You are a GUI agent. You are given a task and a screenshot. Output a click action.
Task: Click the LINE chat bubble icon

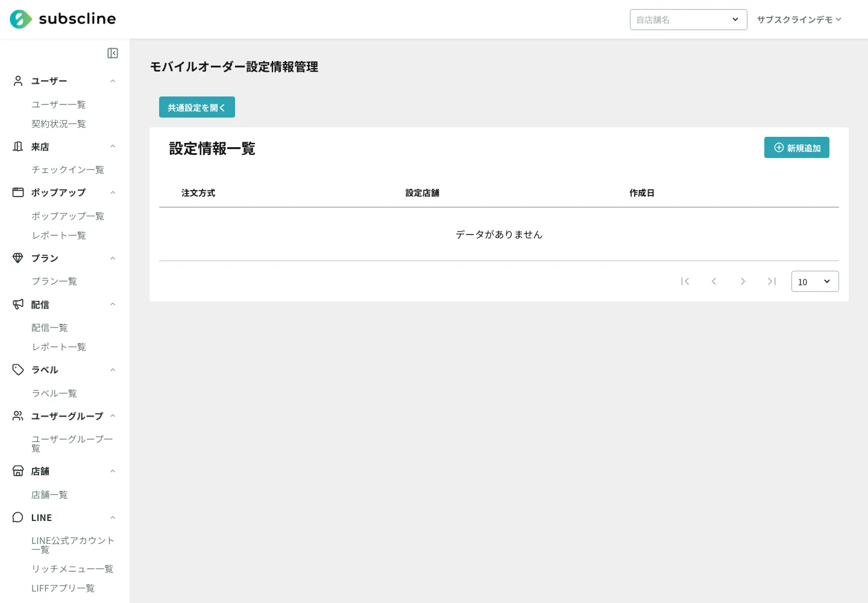(x=18, y=517)
